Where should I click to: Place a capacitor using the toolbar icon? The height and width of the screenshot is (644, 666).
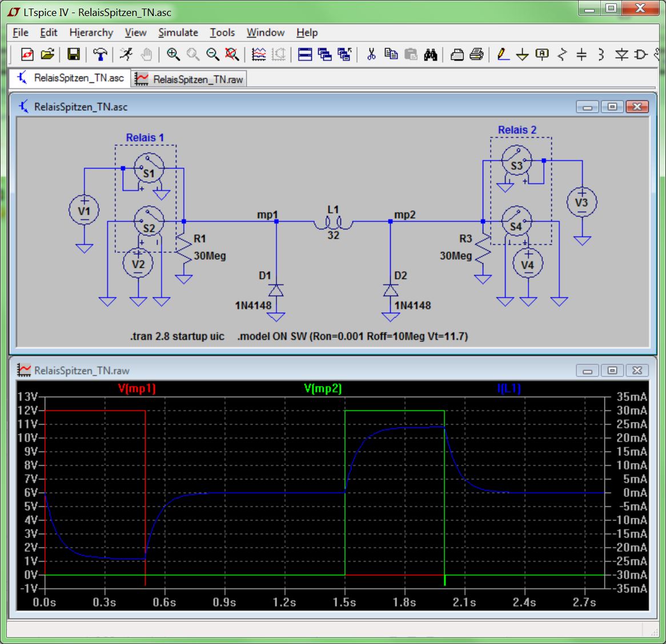[581, 54]
